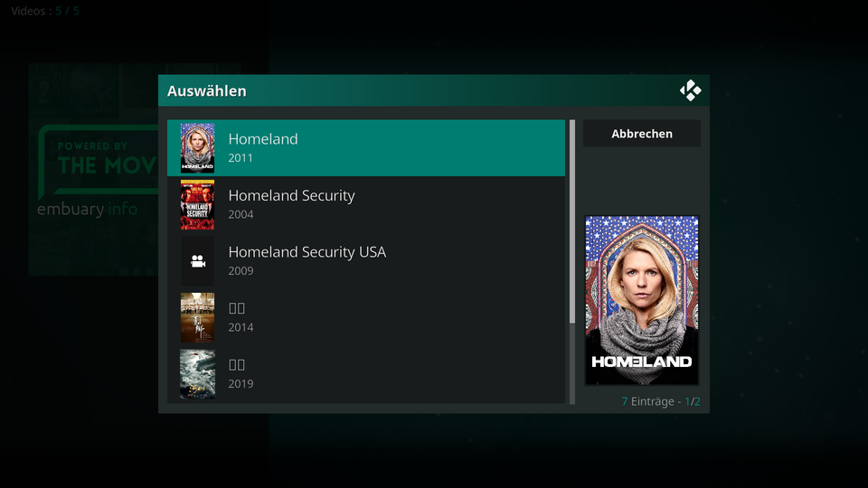The image size is (868, 488).
Task: Click the list scrollbar handle
Action: [572, 221]
